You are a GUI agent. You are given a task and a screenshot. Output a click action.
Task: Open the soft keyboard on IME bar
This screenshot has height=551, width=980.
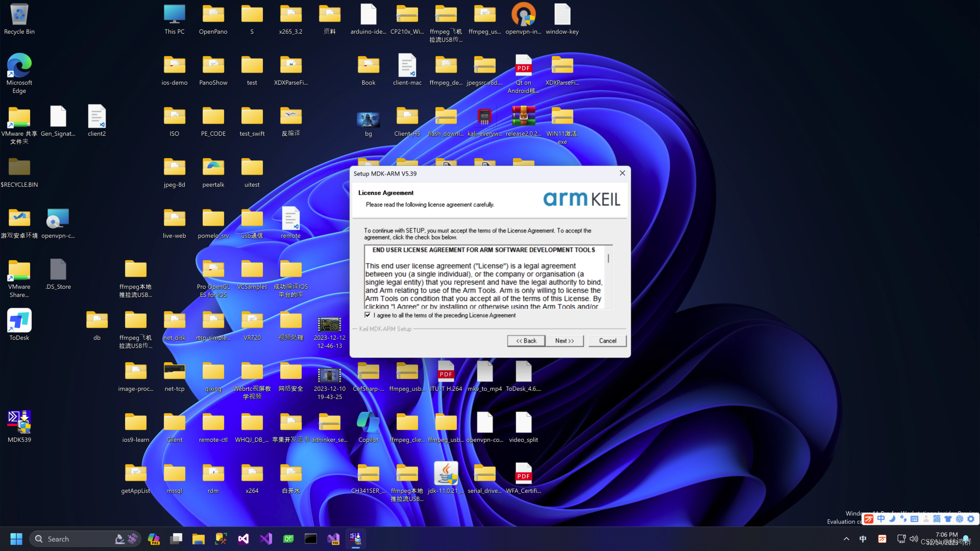[x=915, y=519]
